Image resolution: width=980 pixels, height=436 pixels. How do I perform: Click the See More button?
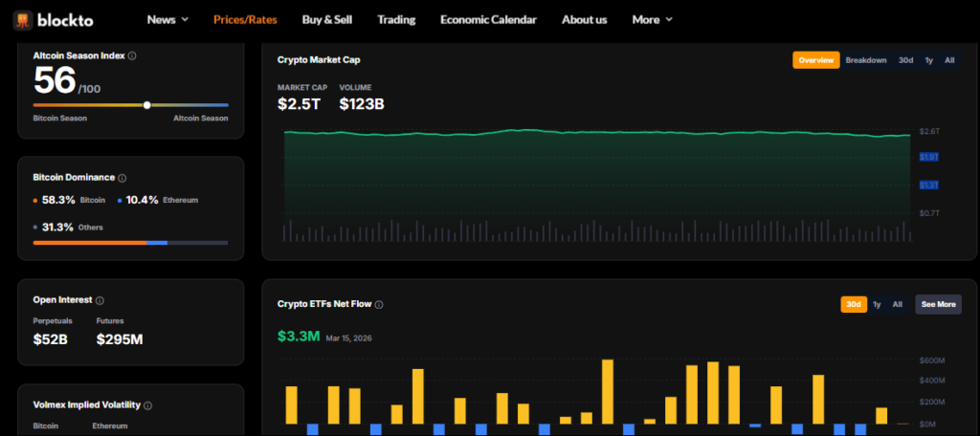click(938, 304)
